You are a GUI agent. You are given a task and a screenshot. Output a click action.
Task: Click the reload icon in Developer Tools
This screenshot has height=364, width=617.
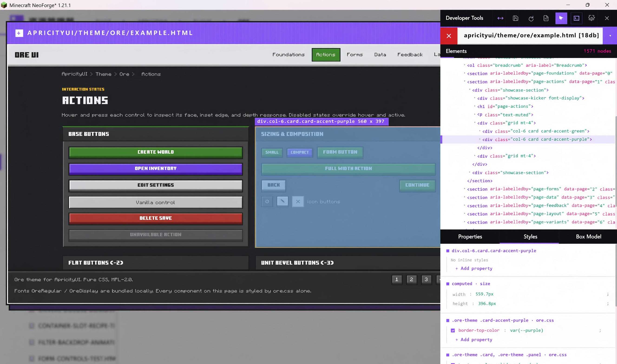pos(531,18)
